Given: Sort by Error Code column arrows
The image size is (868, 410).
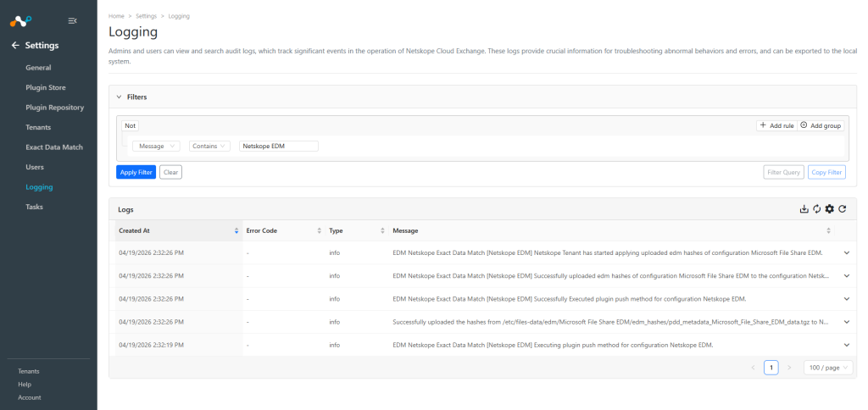Looking at the screenshot, I should (x=319, y=230).
